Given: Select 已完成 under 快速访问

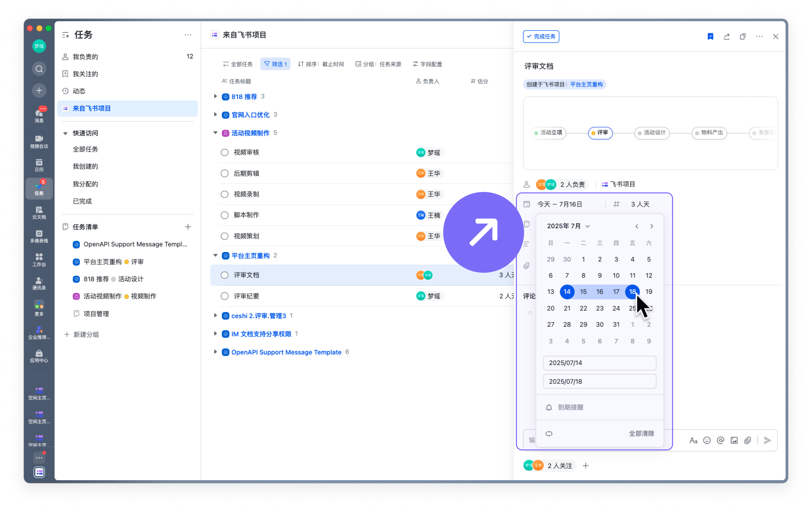Looking at the screenshot, I should 82,201.
